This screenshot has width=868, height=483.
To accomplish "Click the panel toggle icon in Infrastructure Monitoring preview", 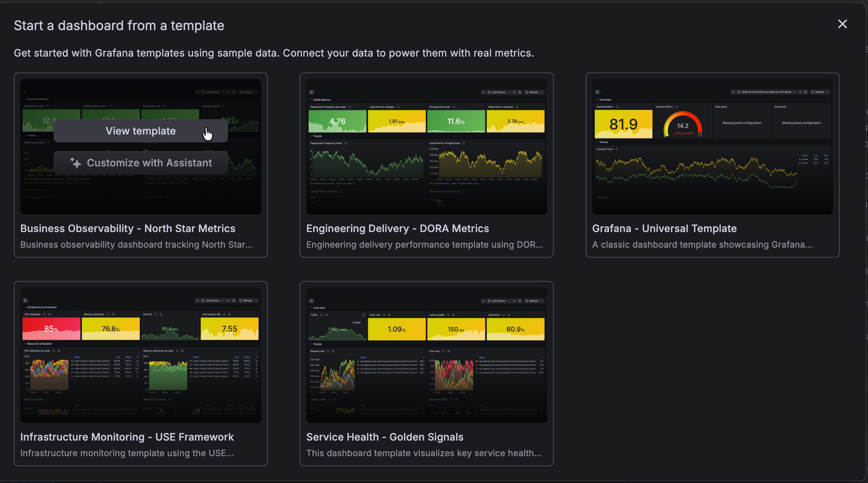I will [25, 301].
